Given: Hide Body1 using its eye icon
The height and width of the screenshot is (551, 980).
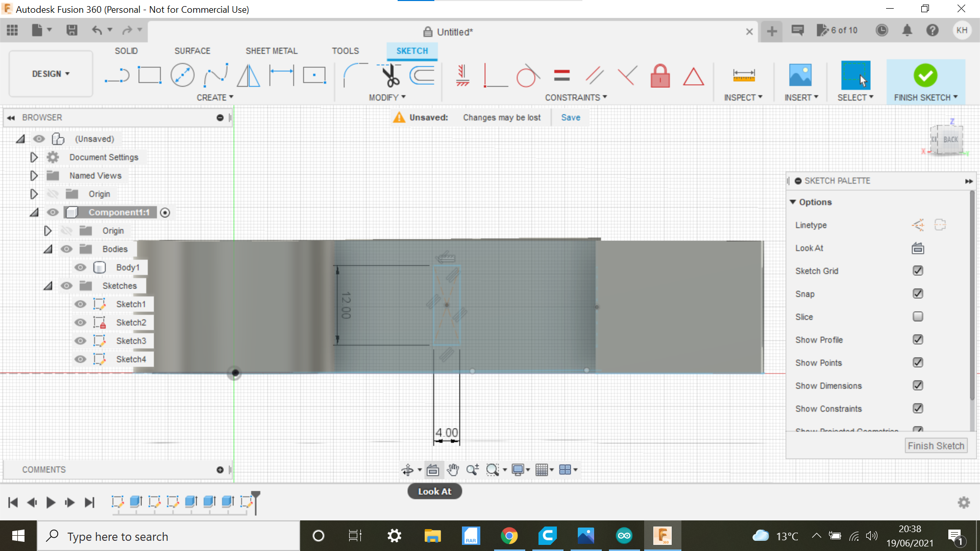Looking at the screenshot, I should tap(80, 267).
